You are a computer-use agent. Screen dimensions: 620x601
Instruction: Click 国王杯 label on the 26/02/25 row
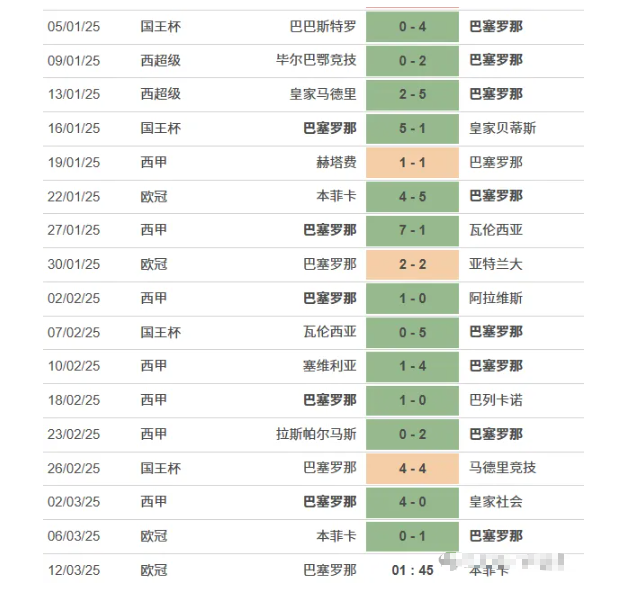160,468
